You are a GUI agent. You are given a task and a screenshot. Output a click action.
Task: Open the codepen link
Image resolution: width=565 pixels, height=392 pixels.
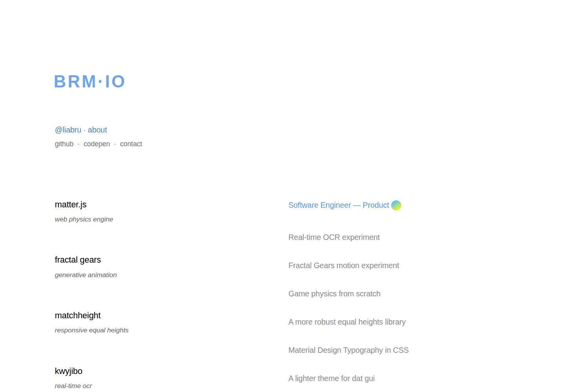[x=97, y=144]
